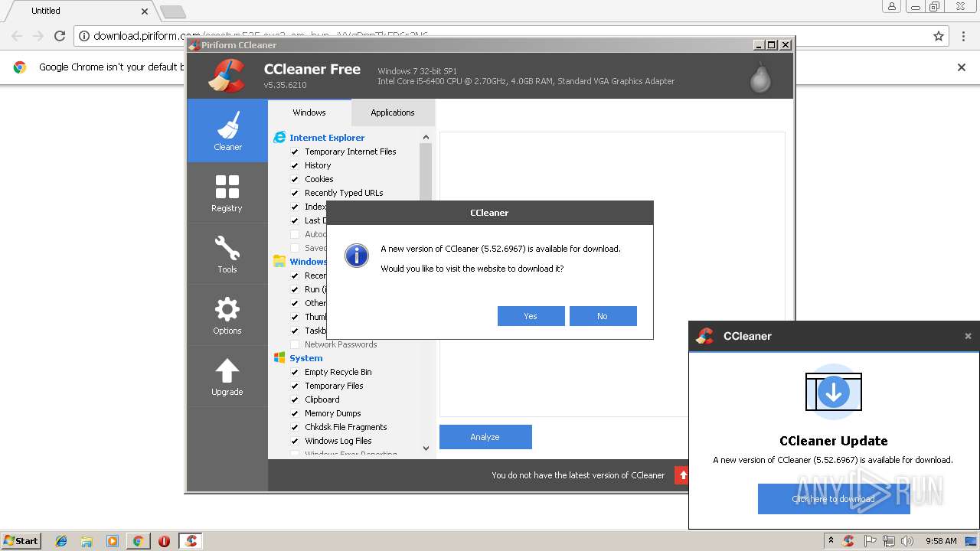Open media player from taskbar
This screenshot has height=551, width=980.
pyautogui.click(x=113, y=541)
